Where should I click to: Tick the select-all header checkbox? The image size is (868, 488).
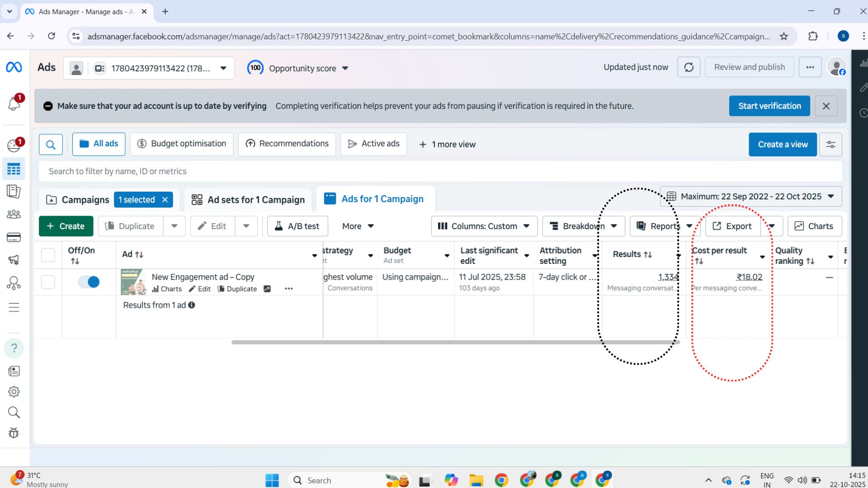click(48, 255)
